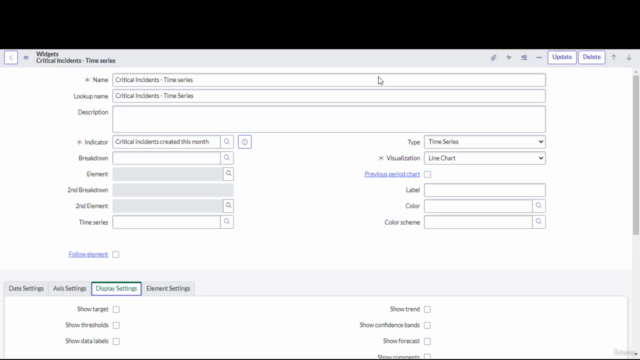Enable Show trend checkbox
The width and height of the screenshot is (640, 360).
pyautogui.click(x=427, y=309)
